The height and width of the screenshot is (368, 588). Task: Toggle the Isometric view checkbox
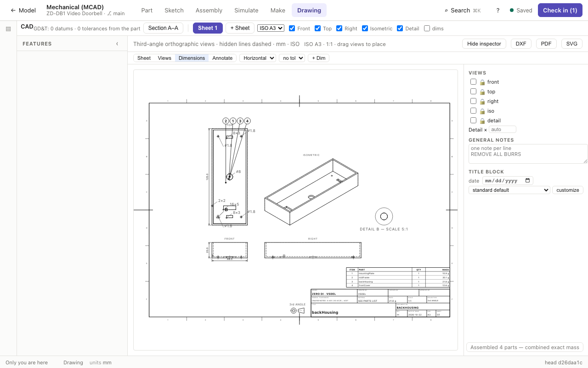tap(365, 28)
